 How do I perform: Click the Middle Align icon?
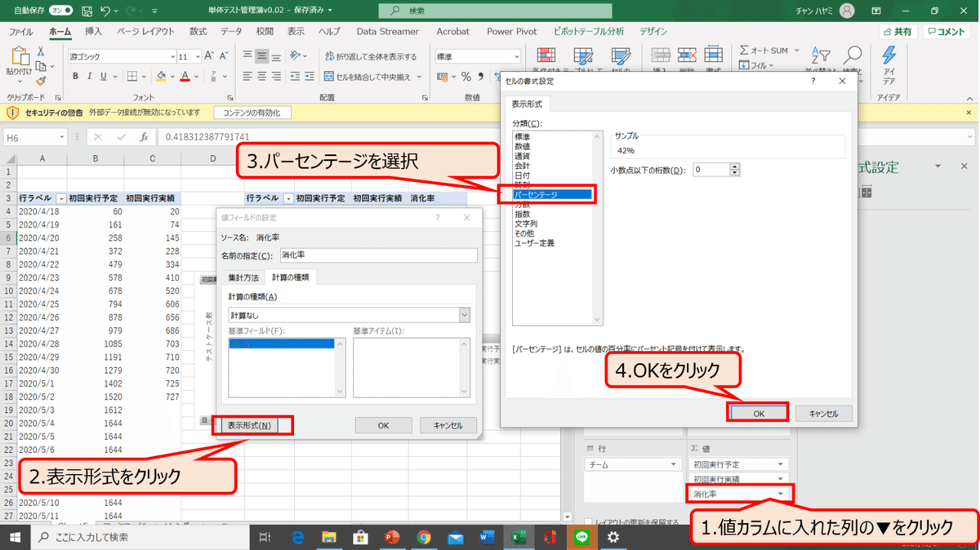(x=262, y=55)
